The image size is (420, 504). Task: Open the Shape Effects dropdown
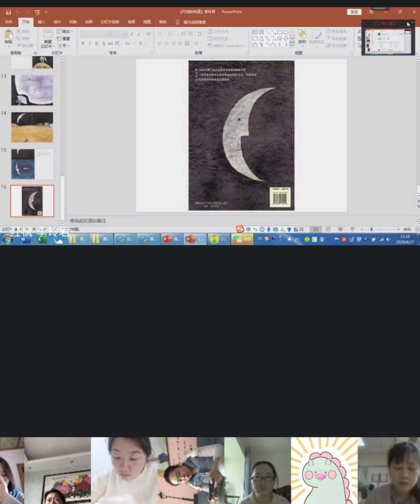(337, 46)
